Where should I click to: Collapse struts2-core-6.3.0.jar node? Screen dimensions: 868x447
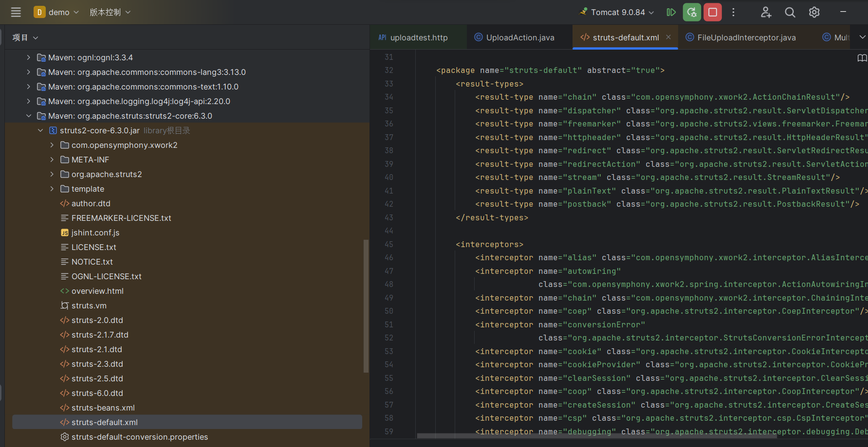40,130
